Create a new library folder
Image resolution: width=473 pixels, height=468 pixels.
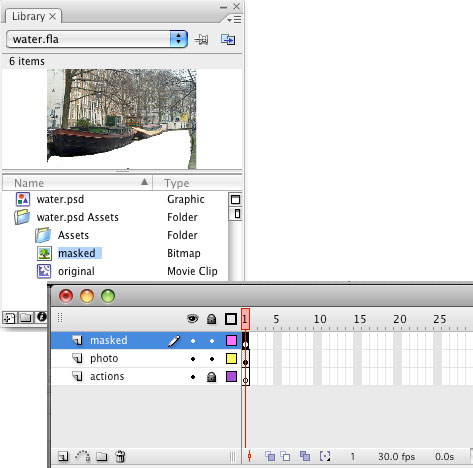[25, 317]
